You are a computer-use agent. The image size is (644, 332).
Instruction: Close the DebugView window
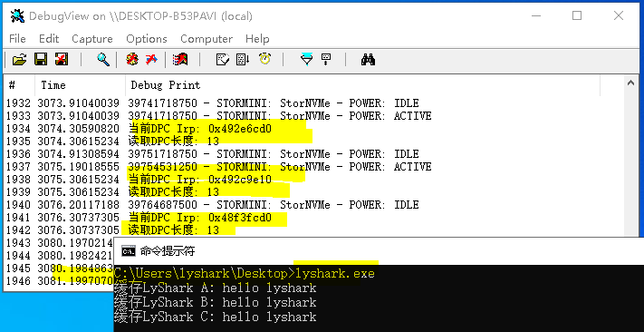coord(619,15)
